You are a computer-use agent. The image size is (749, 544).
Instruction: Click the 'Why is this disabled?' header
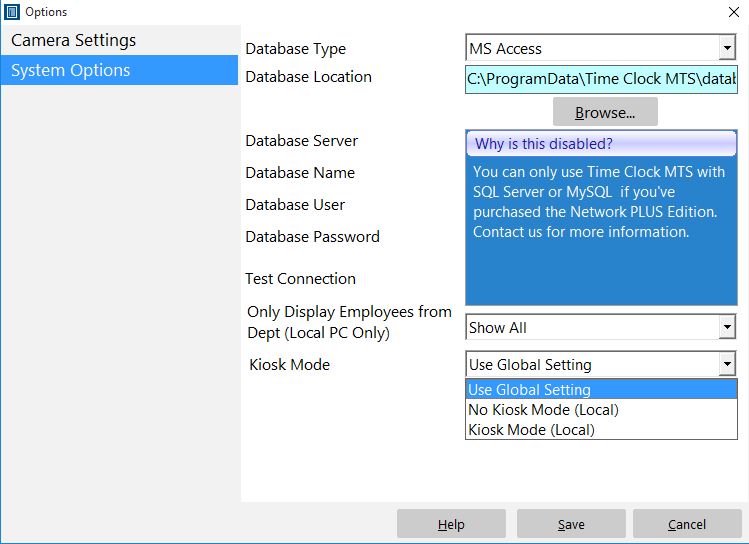click(601, 144)
